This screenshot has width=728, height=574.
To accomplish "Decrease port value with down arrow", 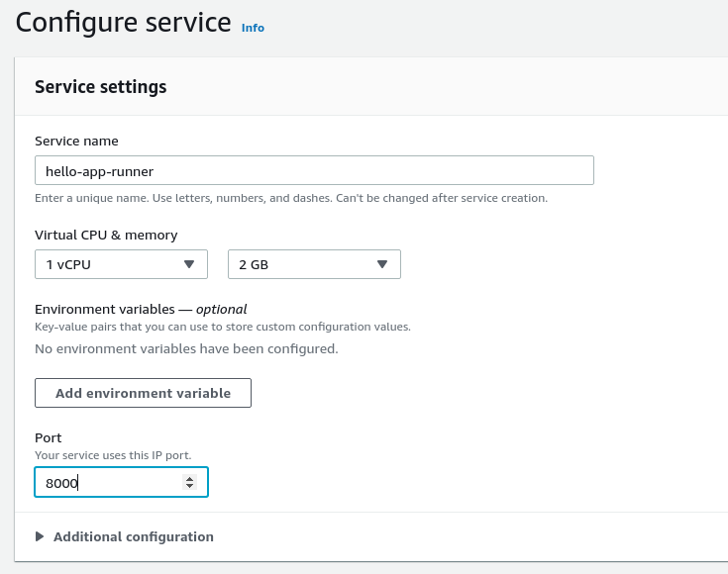I will coord(189,487).
